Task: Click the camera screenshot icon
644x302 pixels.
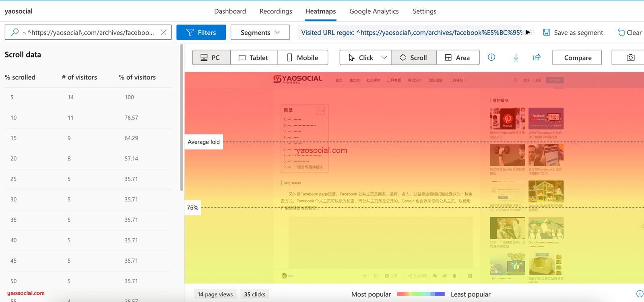Action: click(630, 58)
